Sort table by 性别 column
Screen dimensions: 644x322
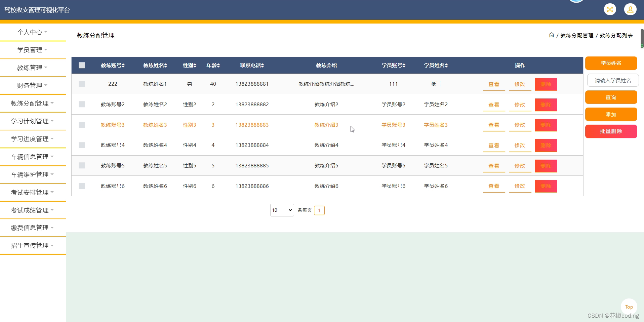tap(190, 66)
